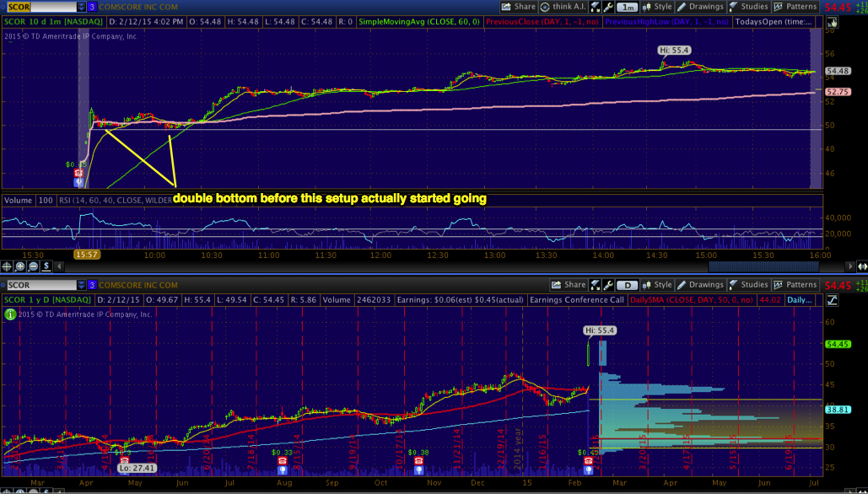Click the Lo: 27.41 bubble on daily chart
Image resolution: width=868 pixels, height=494 pixels.
(137, 468)
